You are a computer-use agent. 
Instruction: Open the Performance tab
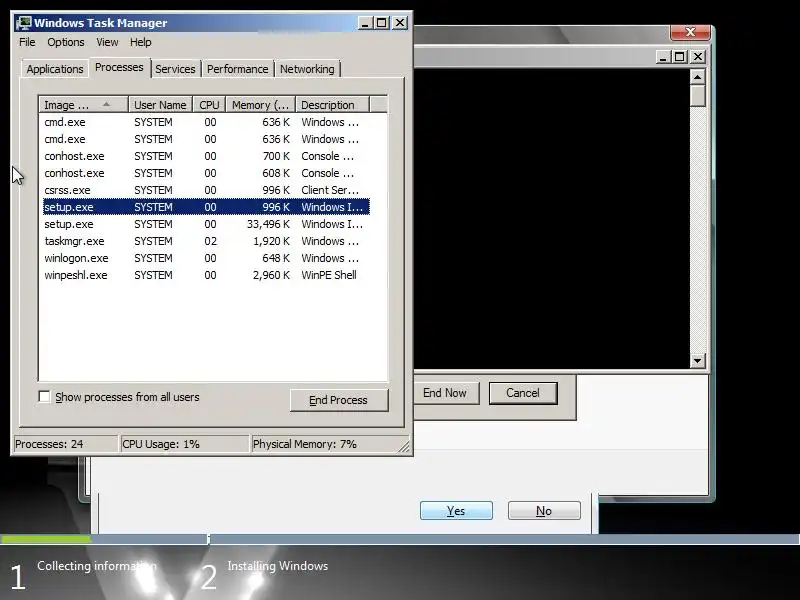(237, 69)
